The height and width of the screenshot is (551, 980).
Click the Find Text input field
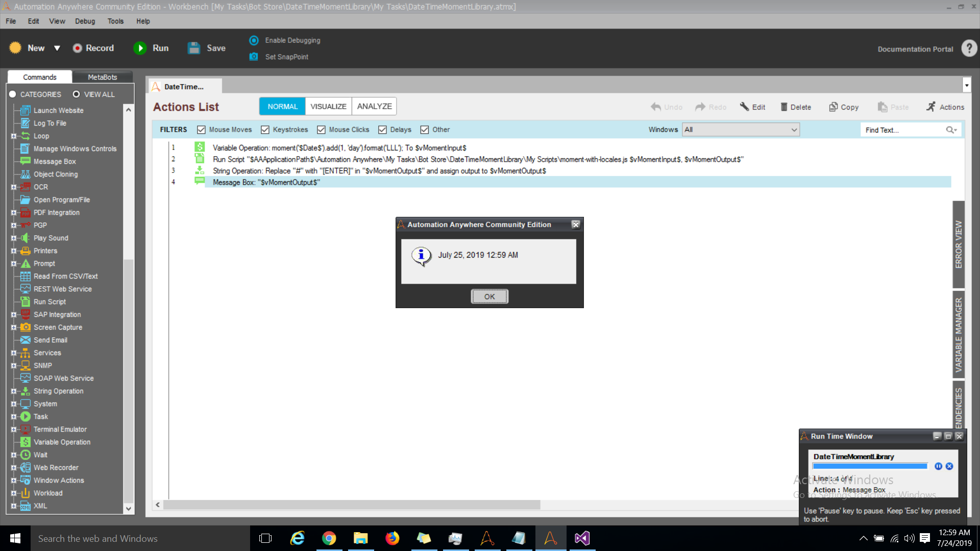[x=903, y=130]
